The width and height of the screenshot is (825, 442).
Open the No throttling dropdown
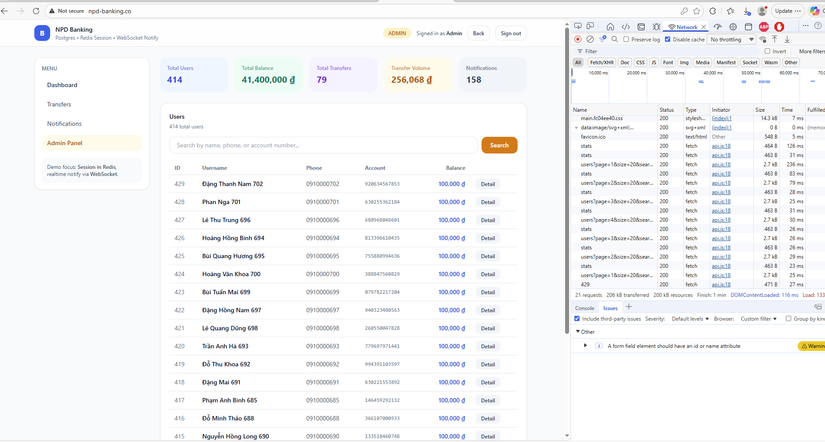coord(732,39)
